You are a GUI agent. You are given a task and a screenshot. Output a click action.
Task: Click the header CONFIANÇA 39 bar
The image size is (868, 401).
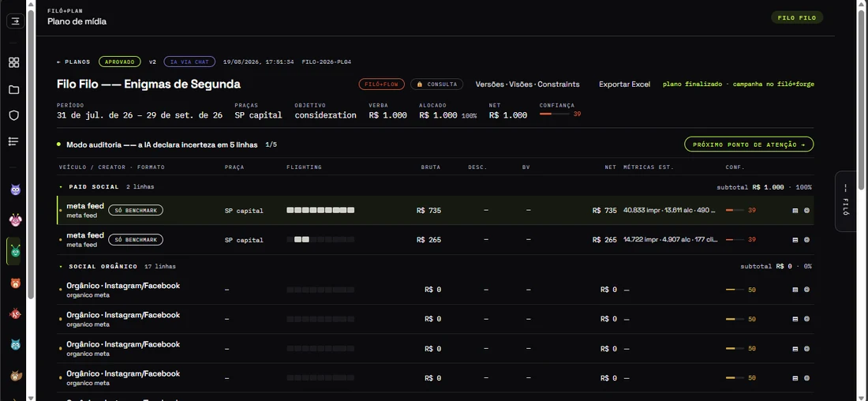coord(555,114)
